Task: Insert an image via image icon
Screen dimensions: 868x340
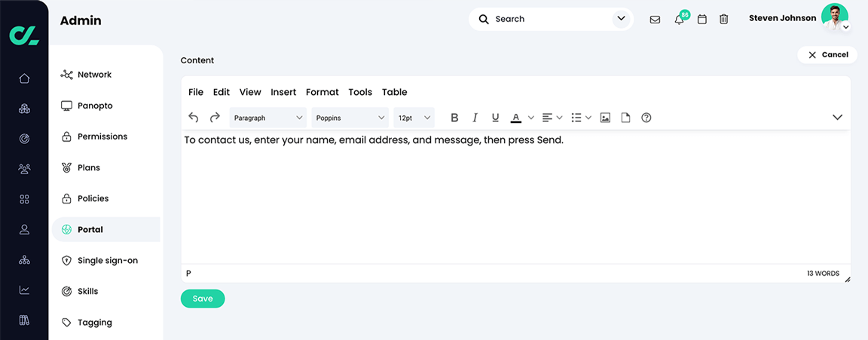Action: [x=605, y=118]
